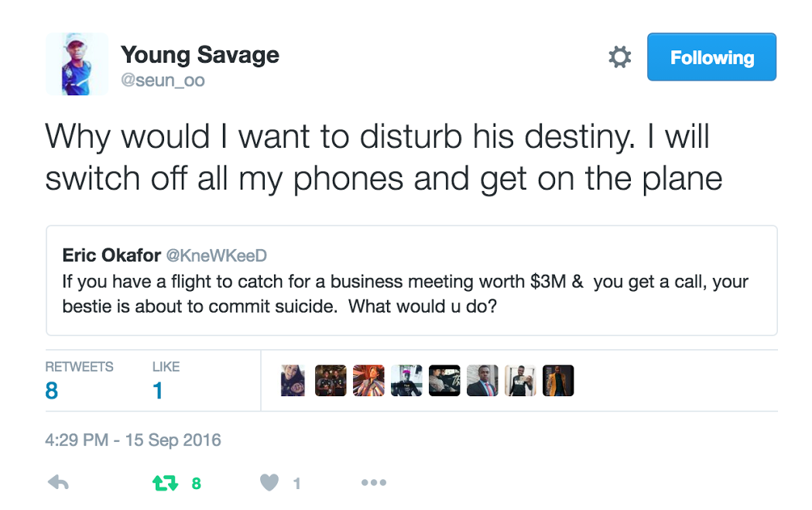812x510 pixels.
Task: Open the gear settings dropdown
Action: pos(619,57)
